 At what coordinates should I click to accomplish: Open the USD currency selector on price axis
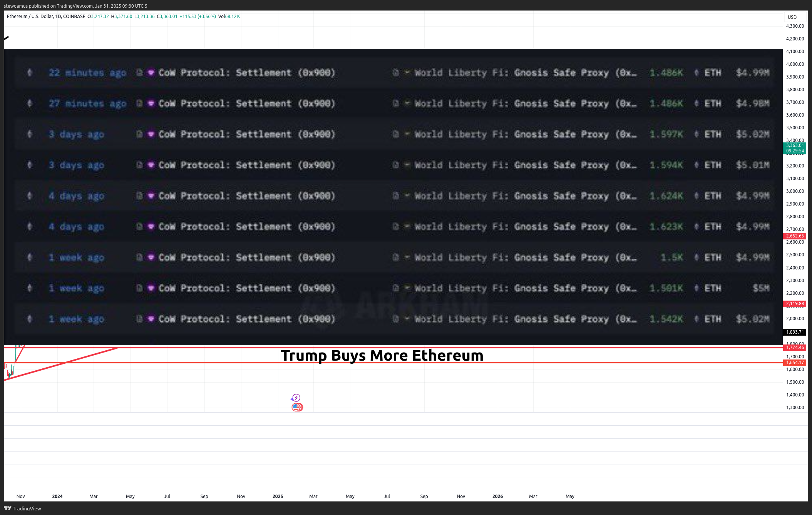(794, 17)
